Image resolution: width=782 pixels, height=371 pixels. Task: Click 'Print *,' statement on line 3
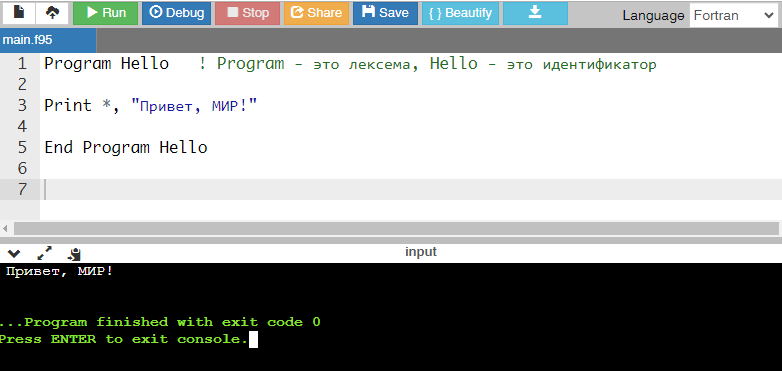[82, 106]
